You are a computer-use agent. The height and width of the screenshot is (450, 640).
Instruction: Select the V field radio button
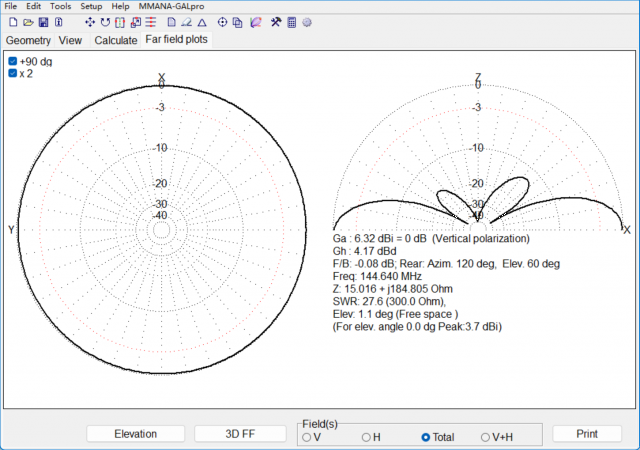[x=306, y=438]
